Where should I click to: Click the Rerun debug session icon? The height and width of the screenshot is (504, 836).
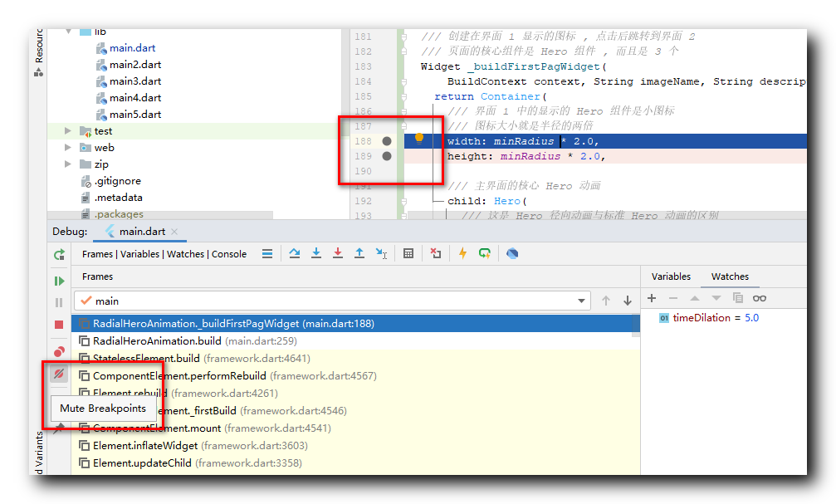[59, 255]
